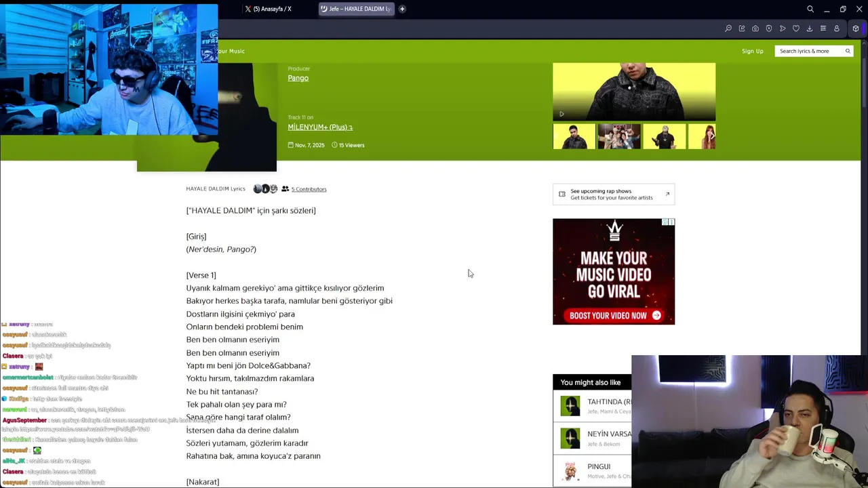The image size is (868, 488).
Task: Click the external arrow on rap shows banner
Action: [x=667, y=195]
